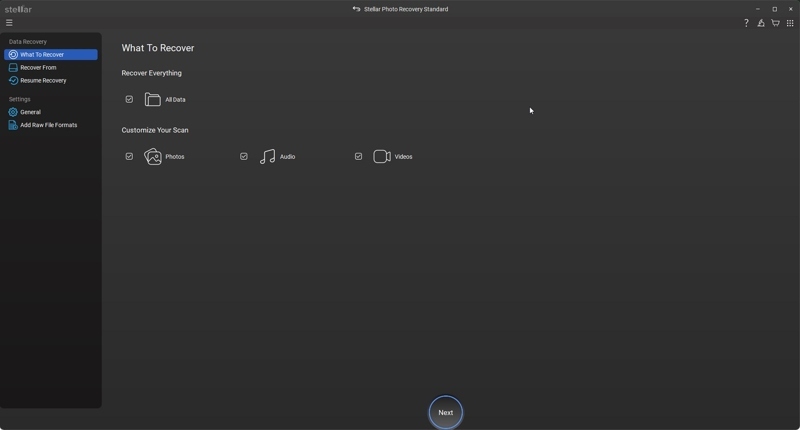Click the Photos pictures icon

[153, 157]
